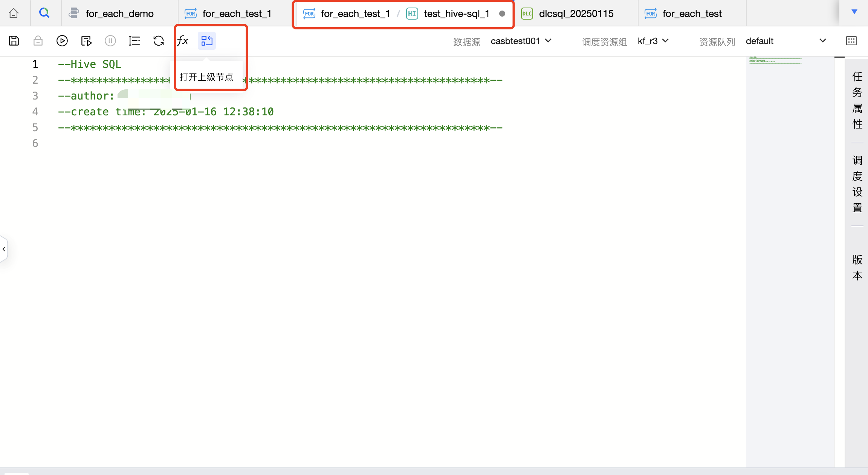Screen dimensions: 868x475
Task: Click the lock icon in the toolbar
Action: coord(38,41)
